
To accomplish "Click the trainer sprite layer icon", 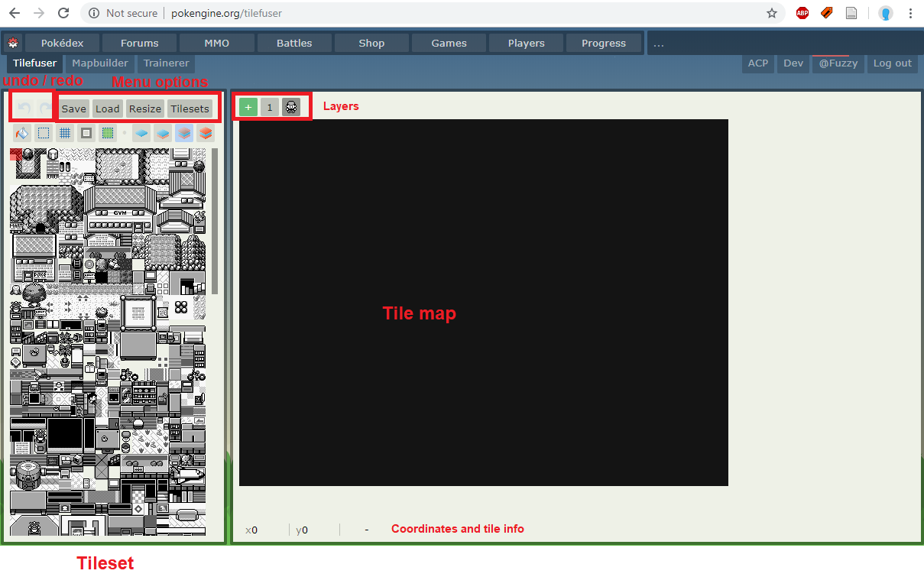I will click(x=291, y=107).
